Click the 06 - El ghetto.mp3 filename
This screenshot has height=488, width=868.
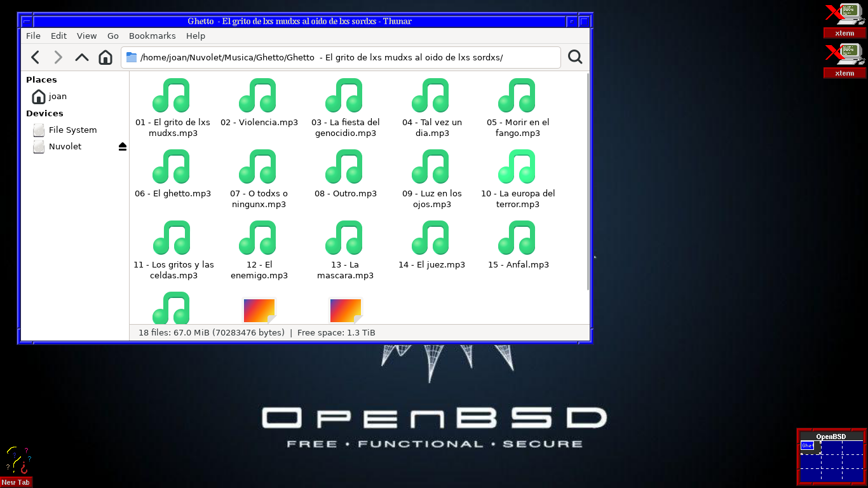point(173,194)
